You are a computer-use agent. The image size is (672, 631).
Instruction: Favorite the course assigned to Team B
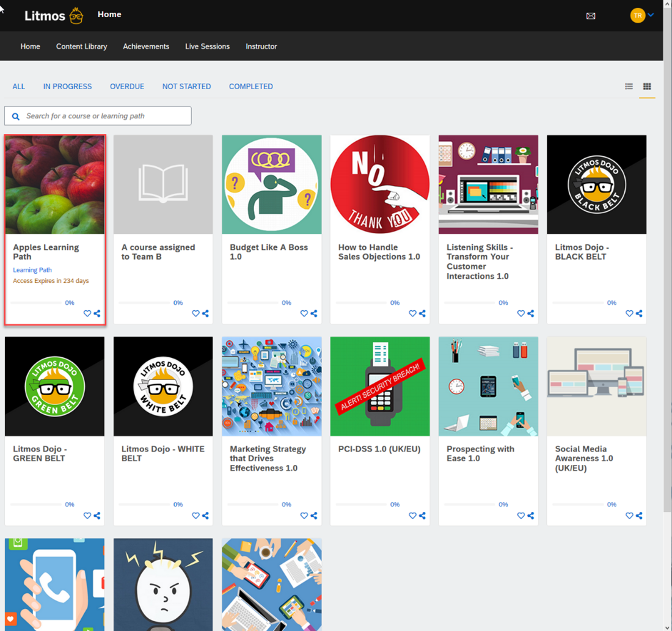coord(195,313)
